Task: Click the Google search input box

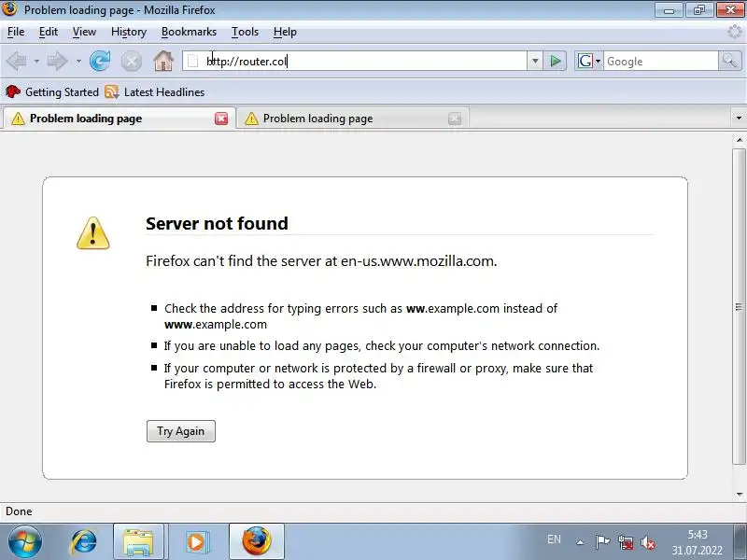Action: point(661,61)
